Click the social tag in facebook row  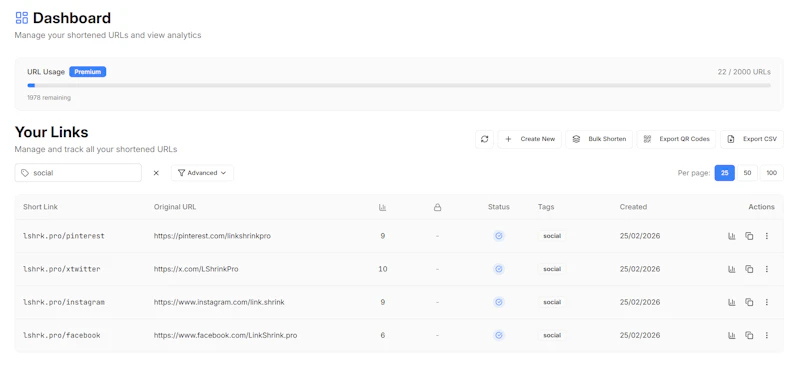pos(552,335)
